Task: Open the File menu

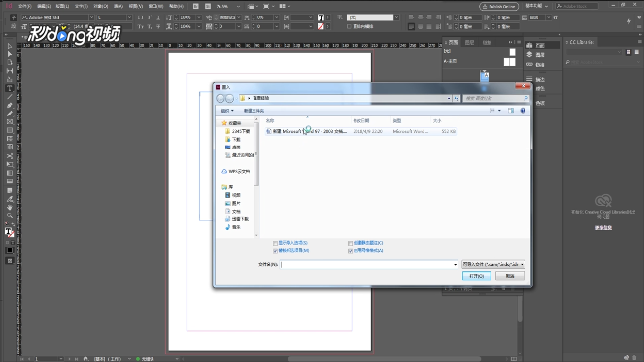Action: (x=24, y=6)
